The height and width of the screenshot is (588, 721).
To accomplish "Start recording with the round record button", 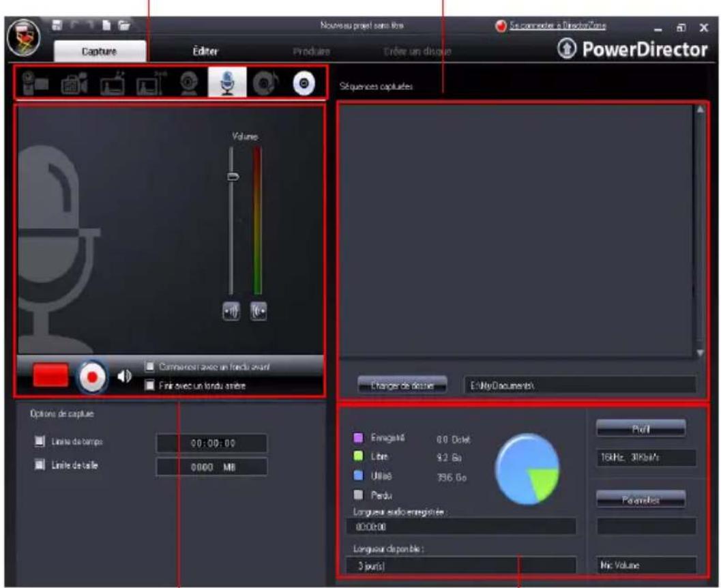I will [x=92, y=377].
